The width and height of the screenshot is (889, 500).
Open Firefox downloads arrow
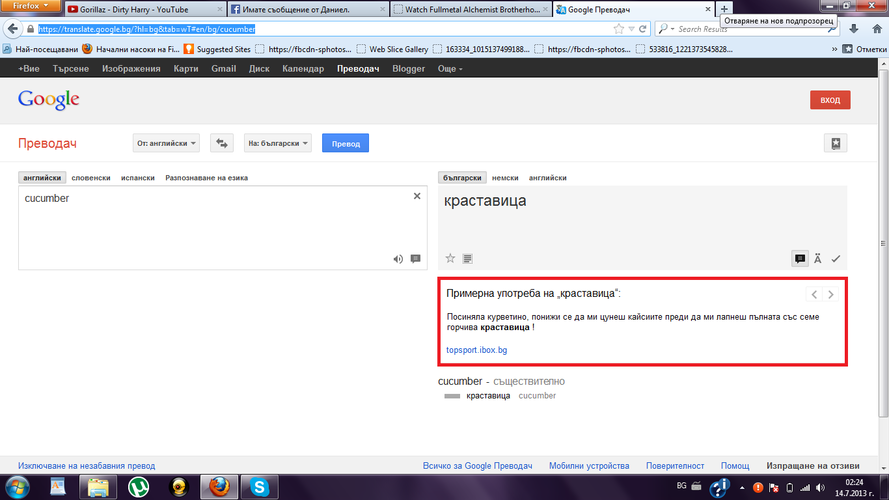click(x=854, y=29)
